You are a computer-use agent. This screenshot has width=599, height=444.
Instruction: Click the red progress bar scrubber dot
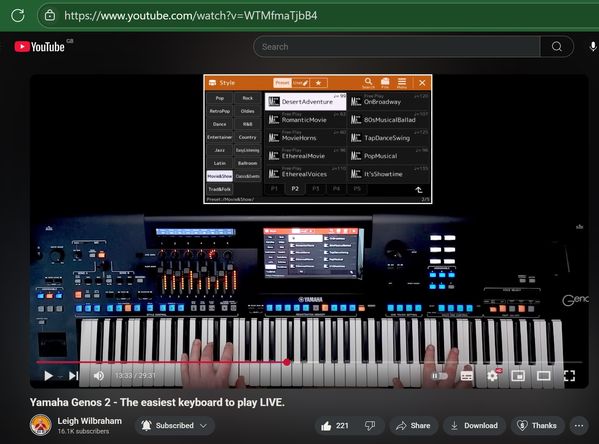(x=287, y=362)
